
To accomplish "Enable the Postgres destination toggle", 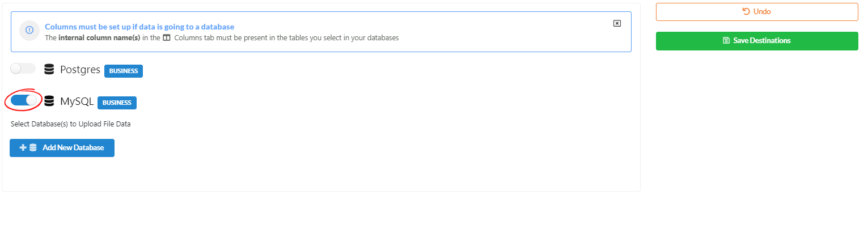I will (23, 69).
